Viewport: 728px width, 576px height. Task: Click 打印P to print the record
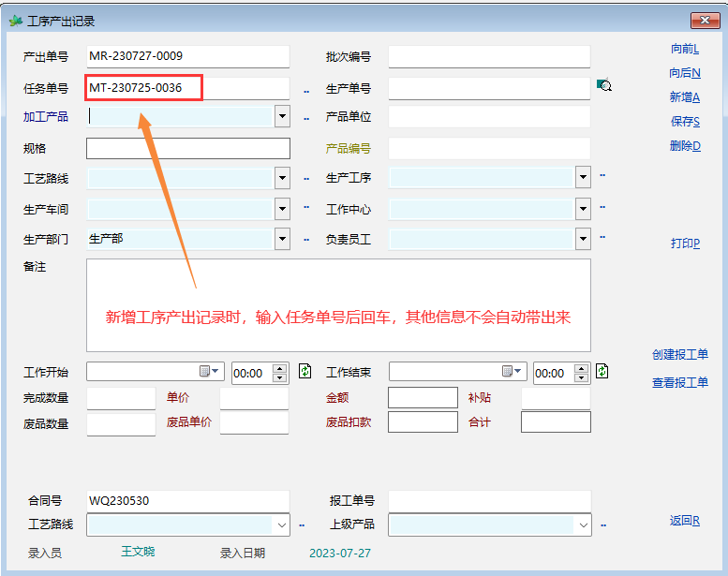[x=684, y=244]
